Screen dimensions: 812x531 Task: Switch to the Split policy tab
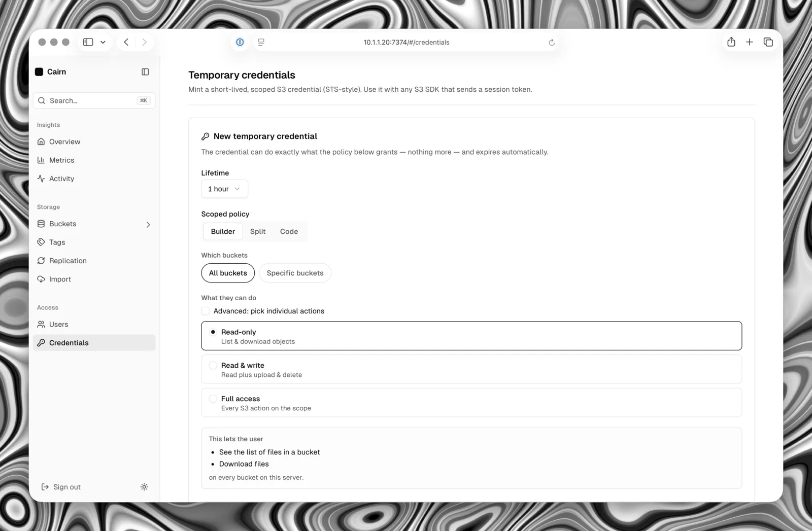[x=258, y=231]
